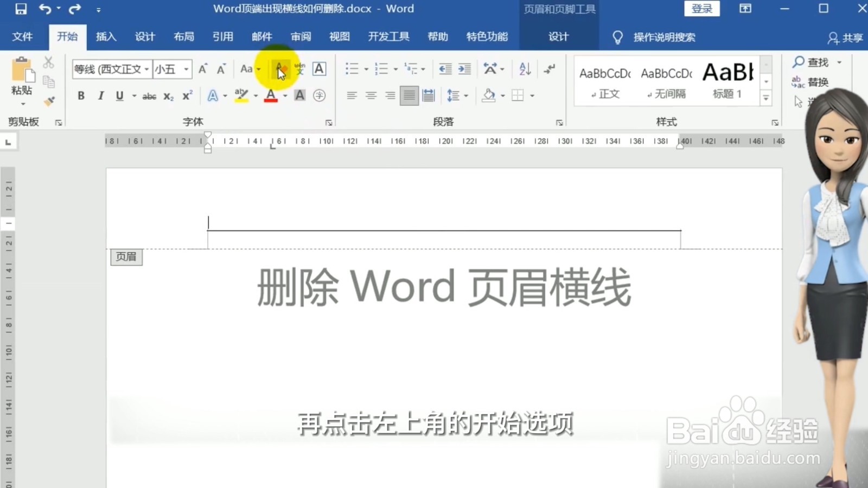This screenshot has width=868, height=488.
Task: Toggle Justify alignment
Action: tap(410, 96)
